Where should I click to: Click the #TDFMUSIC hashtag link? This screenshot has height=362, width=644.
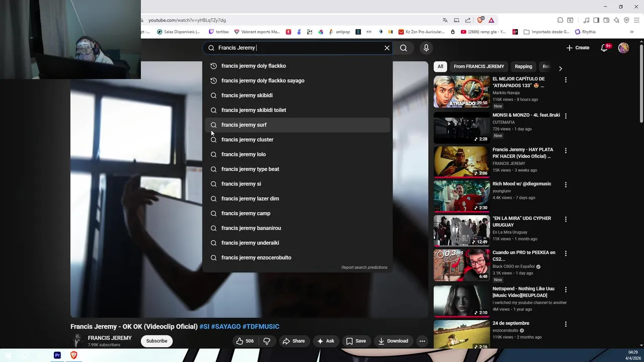[x=261, y=327]
